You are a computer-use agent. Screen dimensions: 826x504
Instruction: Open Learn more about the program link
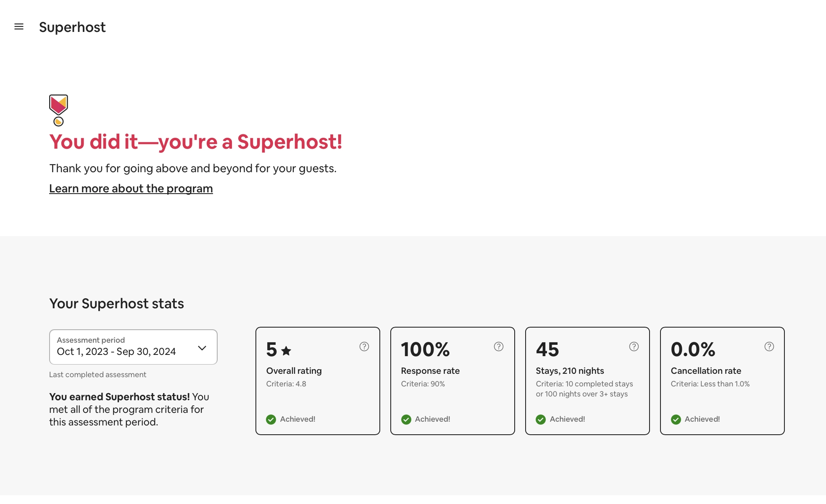click(x=131, y=189)
